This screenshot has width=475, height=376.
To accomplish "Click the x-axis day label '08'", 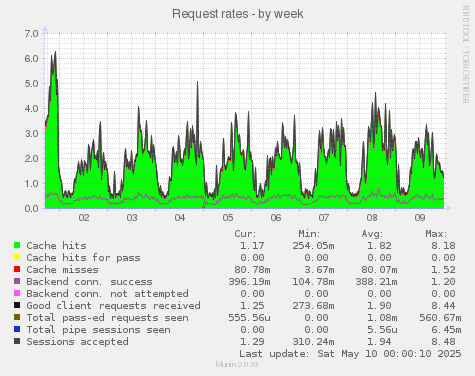I will 372,218.
